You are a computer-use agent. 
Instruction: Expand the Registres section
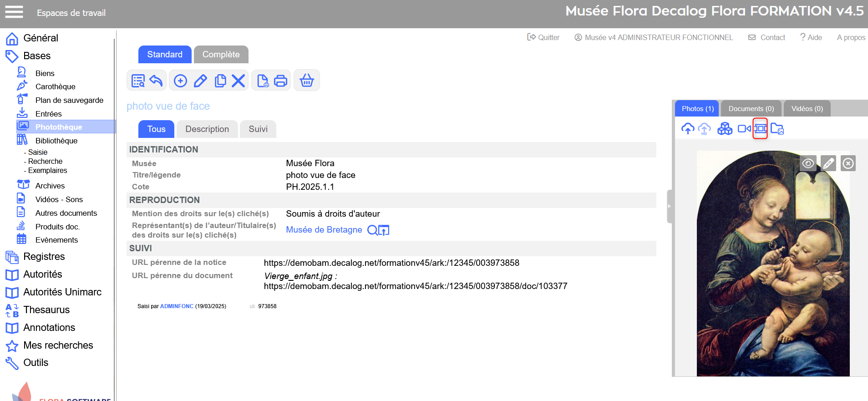pos(44,257)
